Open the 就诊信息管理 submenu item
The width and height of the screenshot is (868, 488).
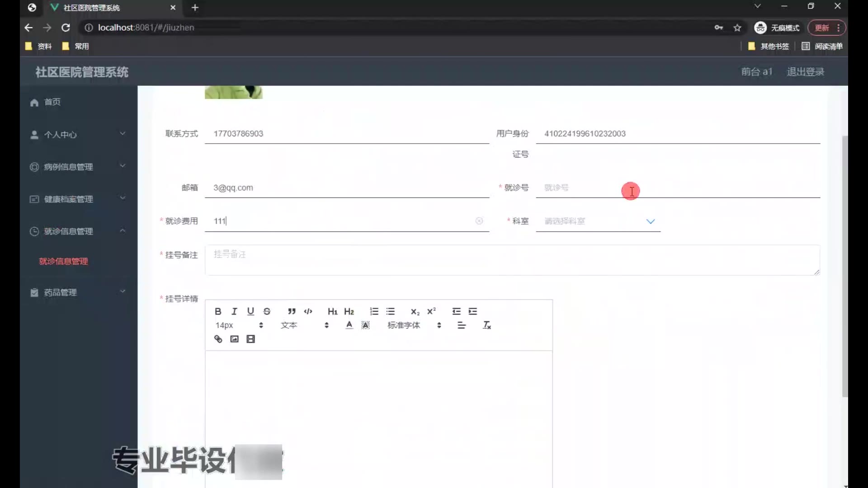[x=63, y=261]
